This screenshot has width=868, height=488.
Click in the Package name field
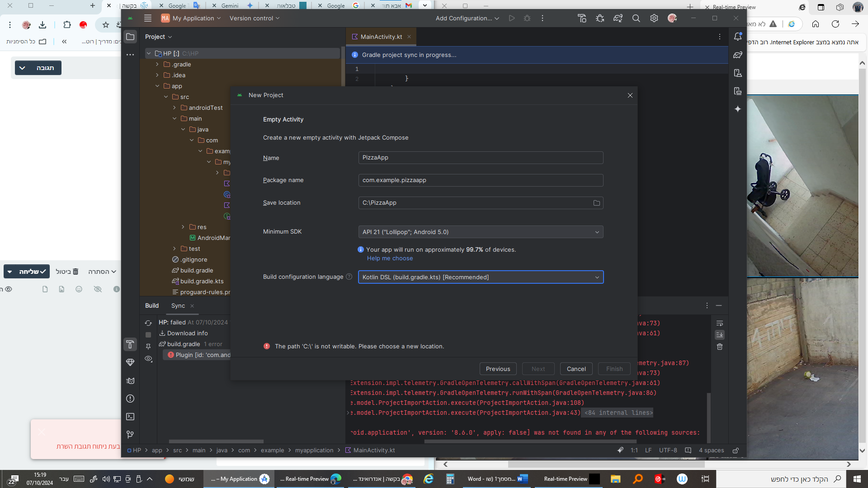(x=481, y=180)
